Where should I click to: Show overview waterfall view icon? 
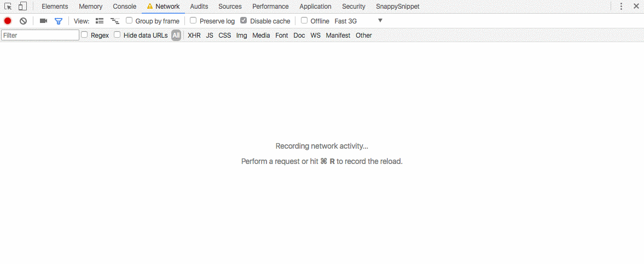click(x=115, y=21)
